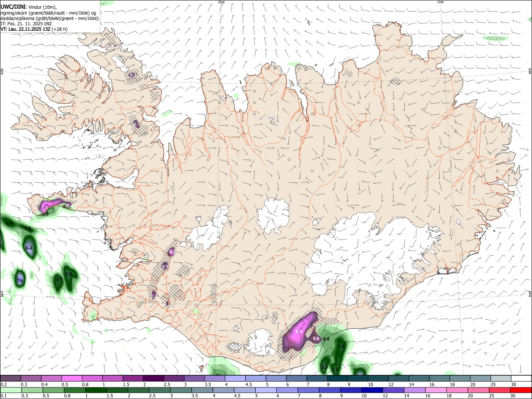
Task: Select lower legend swatch between 0.1 and 0.3
Action: point(10,390)
